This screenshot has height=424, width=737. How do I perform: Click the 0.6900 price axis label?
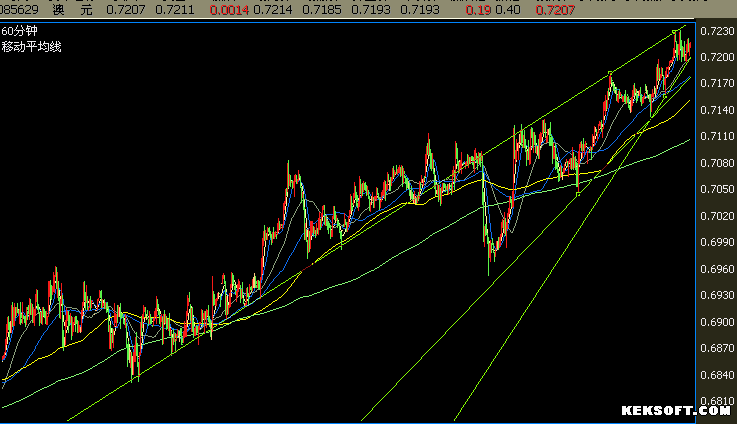[717, 322]
